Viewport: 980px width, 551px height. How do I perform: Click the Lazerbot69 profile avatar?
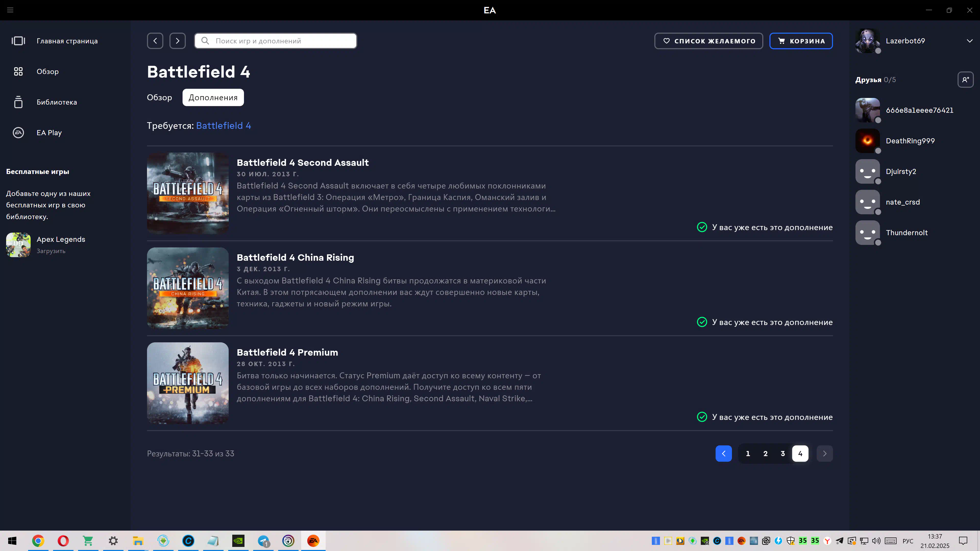tap(867, 41)
